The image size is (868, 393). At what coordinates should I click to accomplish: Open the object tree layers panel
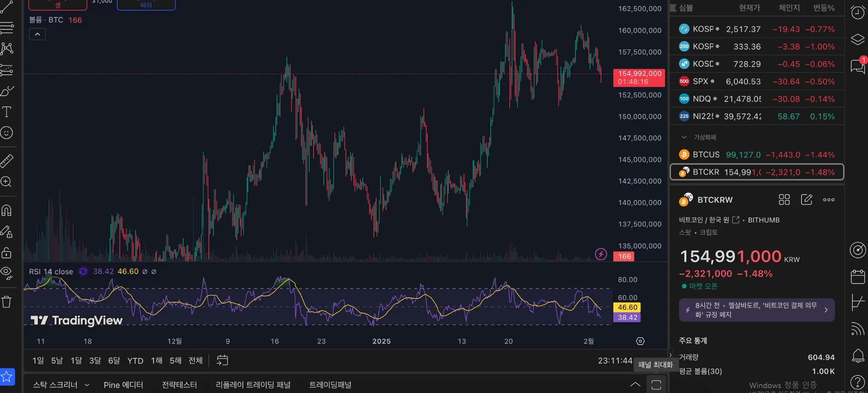point(858,40)
